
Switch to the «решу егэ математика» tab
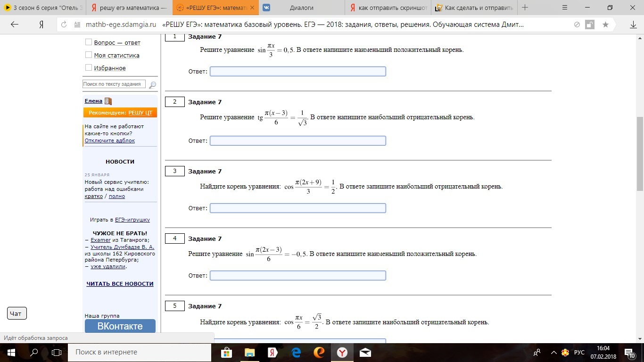[x=129, y=8]
